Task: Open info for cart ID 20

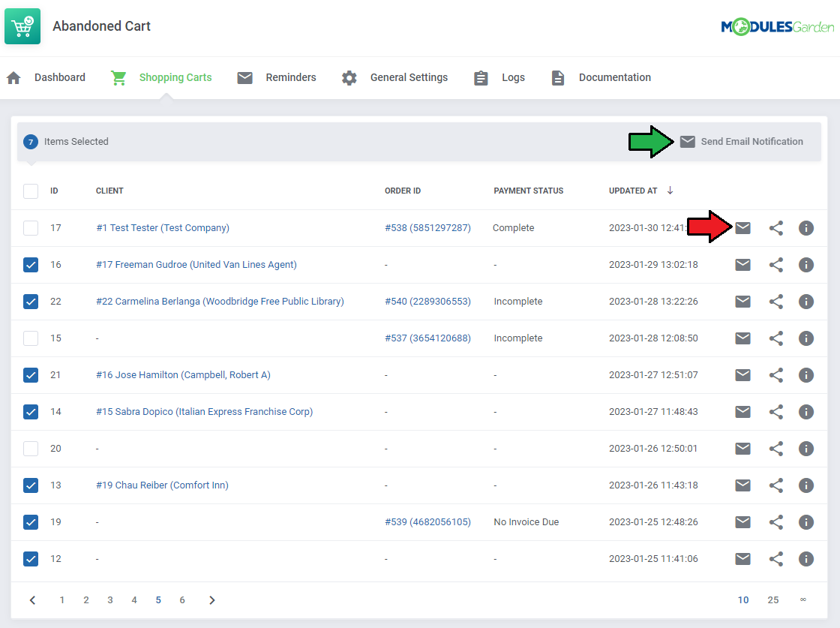Action: tap(806, 449)
